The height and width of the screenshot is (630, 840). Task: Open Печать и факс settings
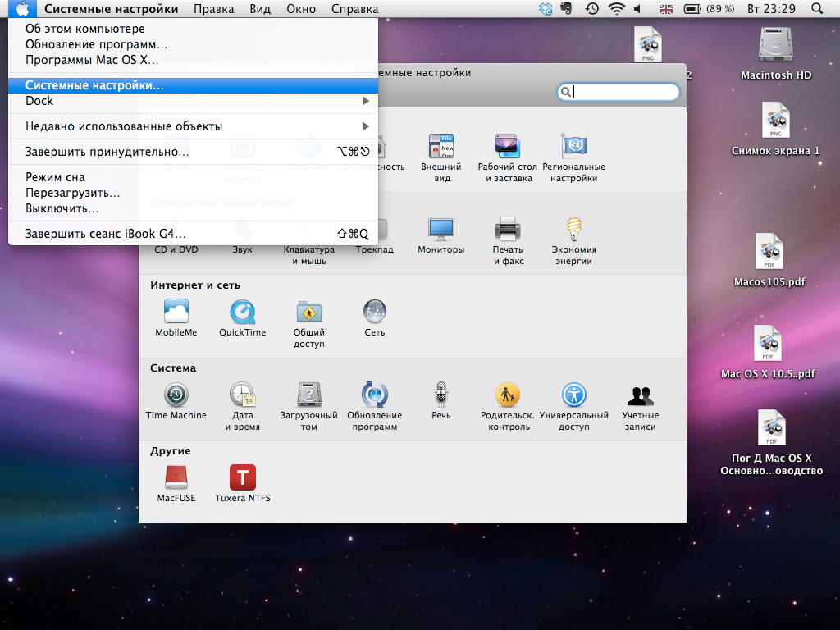click(x=508, y=240)
